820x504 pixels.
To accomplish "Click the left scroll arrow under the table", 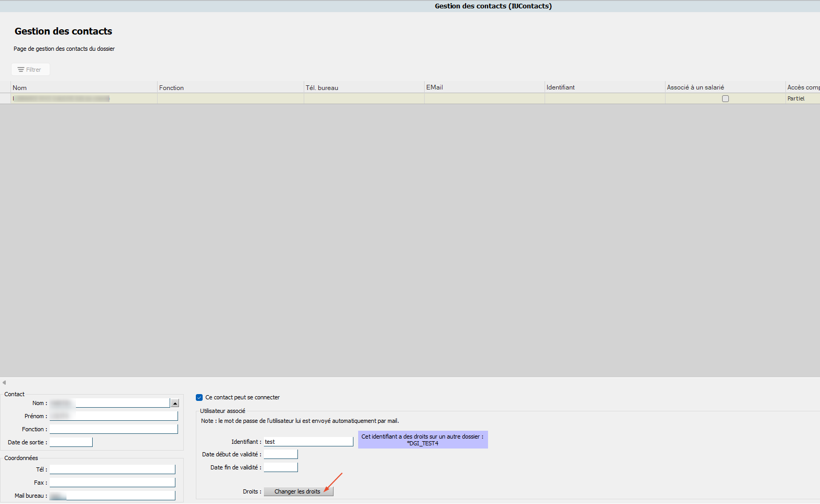I will pos(4,383).
